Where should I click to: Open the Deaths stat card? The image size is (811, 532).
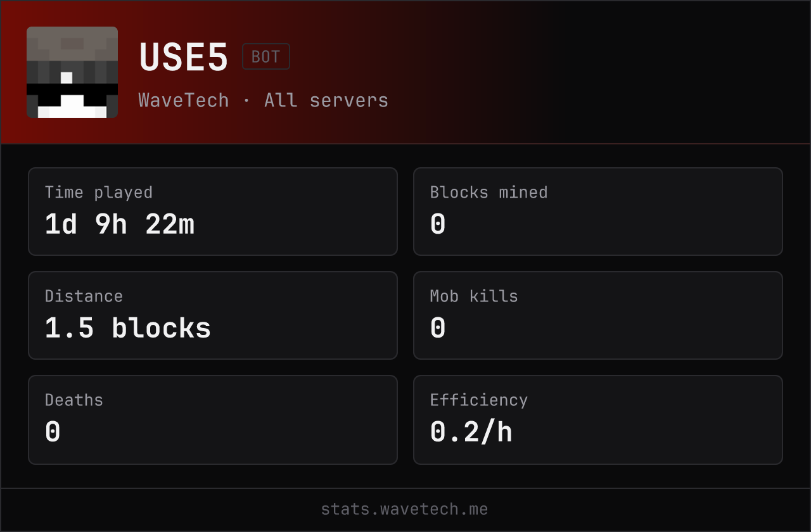(x=213, y=420)
